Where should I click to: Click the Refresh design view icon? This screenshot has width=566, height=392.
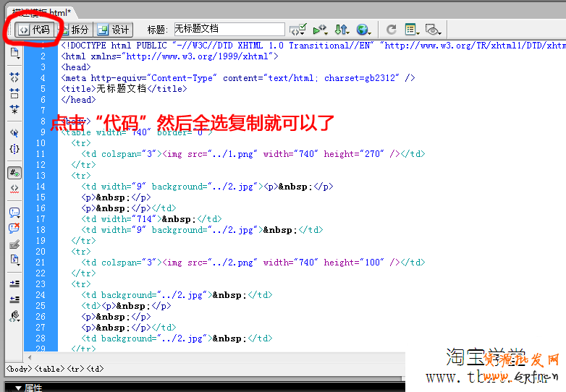coord(392,30)
